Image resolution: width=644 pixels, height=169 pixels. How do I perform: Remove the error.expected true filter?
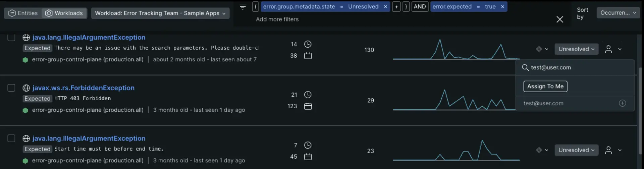coord(502,7)
